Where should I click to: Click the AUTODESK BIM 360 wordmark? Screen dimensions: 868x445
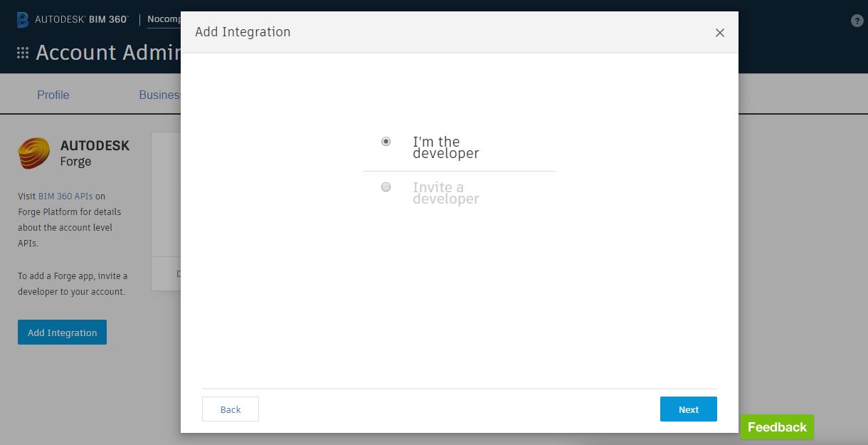coord(82,19)
